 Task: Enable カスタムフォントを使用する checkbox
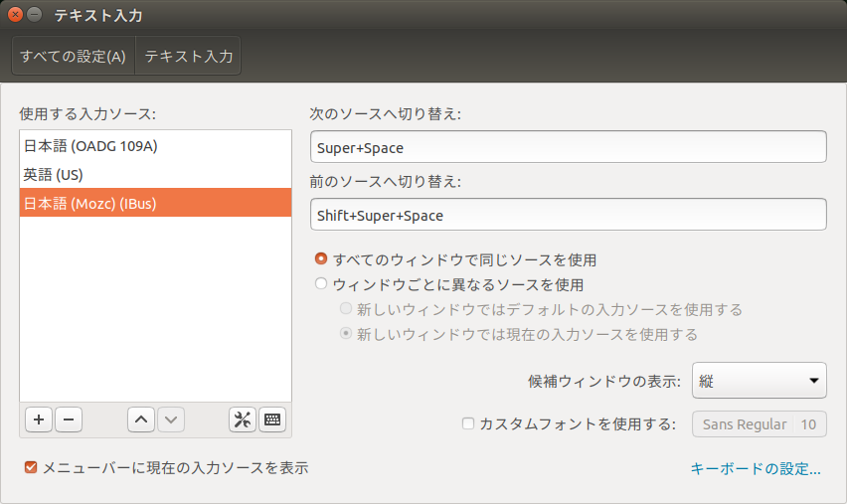tap(468, 423)
